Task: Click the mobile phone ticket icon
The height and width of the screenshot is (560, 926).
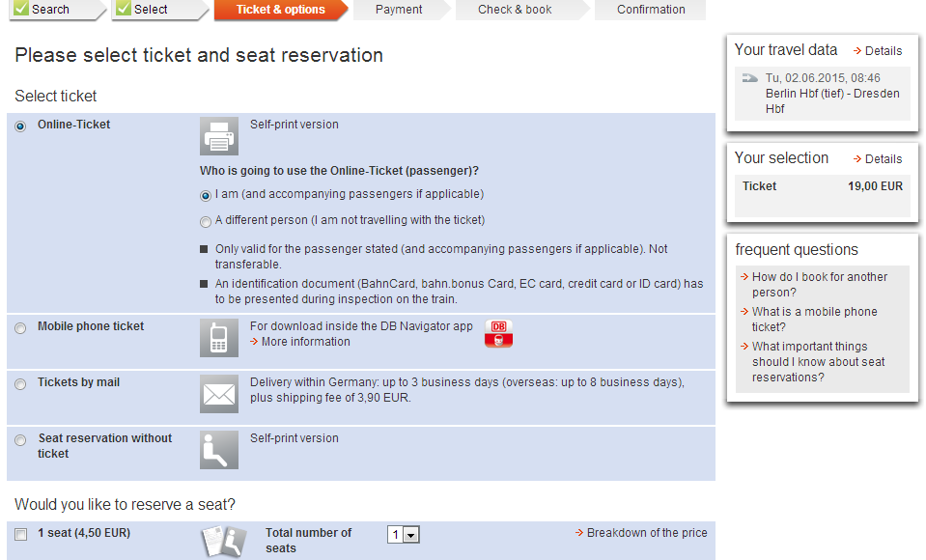Action: [218, 338]
